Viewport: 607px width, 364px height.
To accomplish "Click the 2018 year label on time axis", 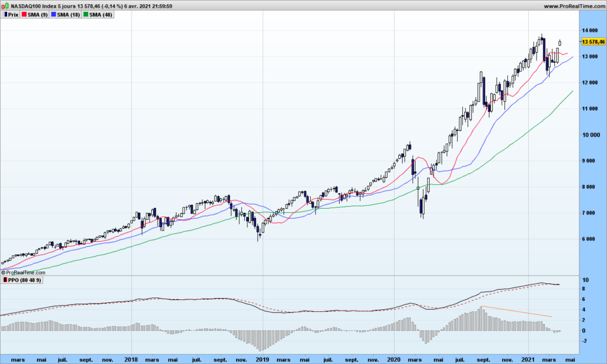I will pos(131,360).
